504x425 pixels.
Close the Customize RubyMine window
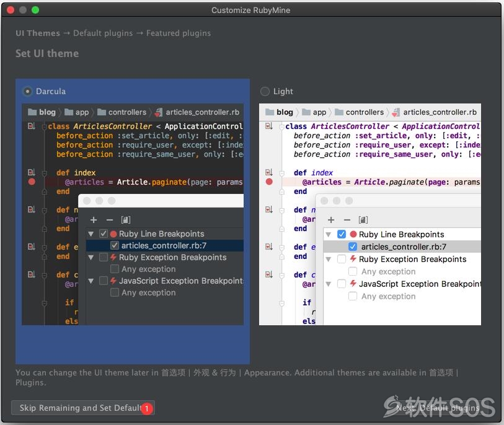pos(11,10)
